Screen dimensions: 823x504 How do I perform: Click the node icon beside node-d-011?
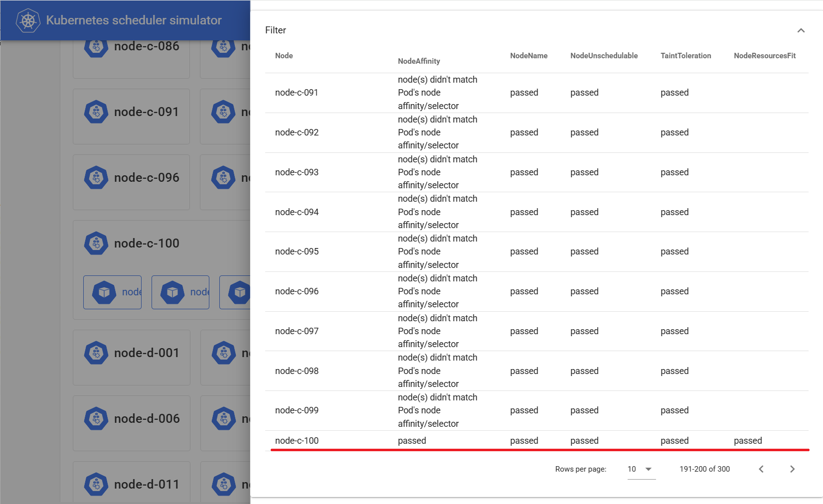click(96, 485)
